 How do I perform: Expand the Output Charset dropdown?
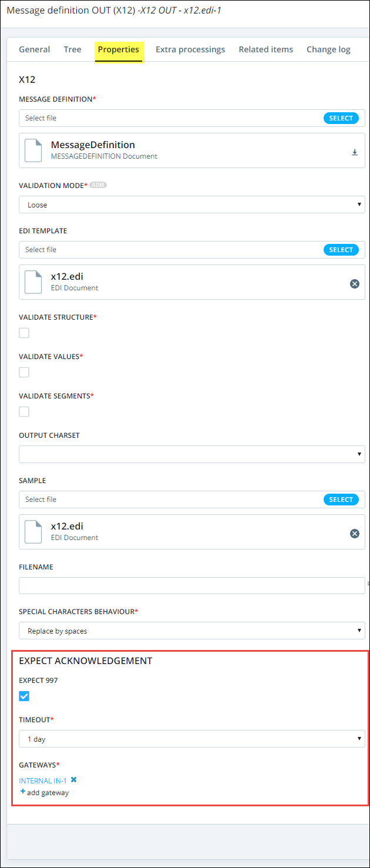192,454
